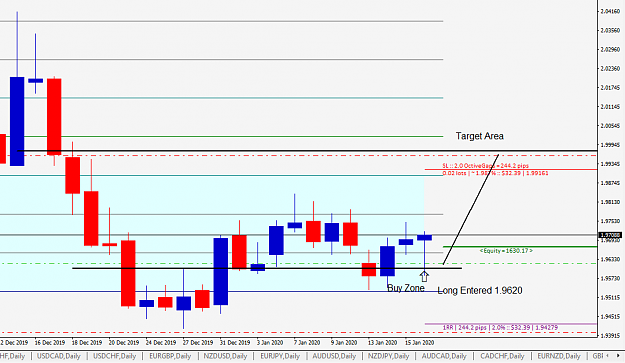Viewport: 625px width, 363px height.
Task: Select the AUDUSD,Daily chart tab
Action: (x=334, y=356)
